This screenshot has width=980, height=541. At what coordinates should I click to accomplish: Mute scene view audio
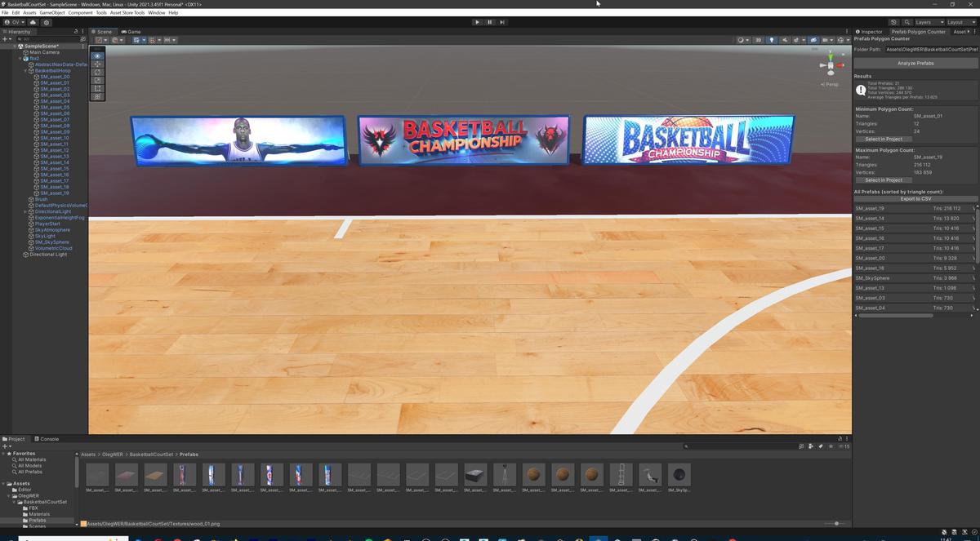[785, 40]
